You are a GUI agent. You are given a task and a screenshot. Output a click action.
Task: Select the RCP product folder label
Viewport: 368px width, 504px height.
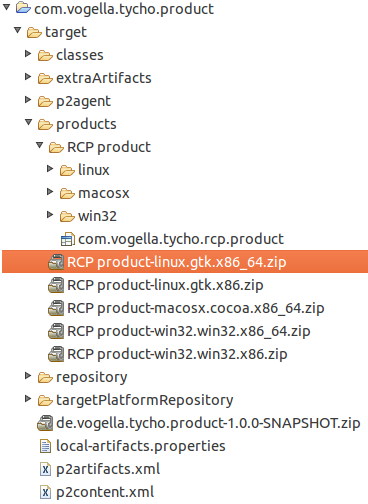pyautogui.click(x=109, y=148)
